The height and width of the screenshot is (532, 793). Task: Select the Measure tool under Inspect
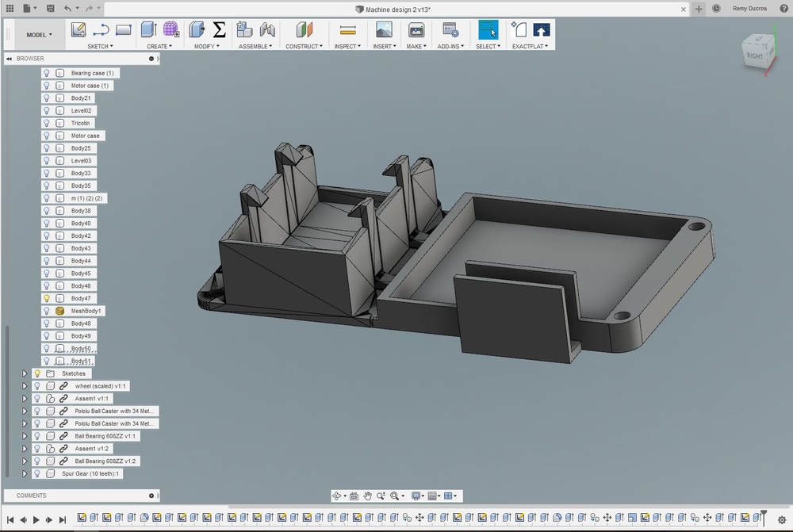(347, 30)
